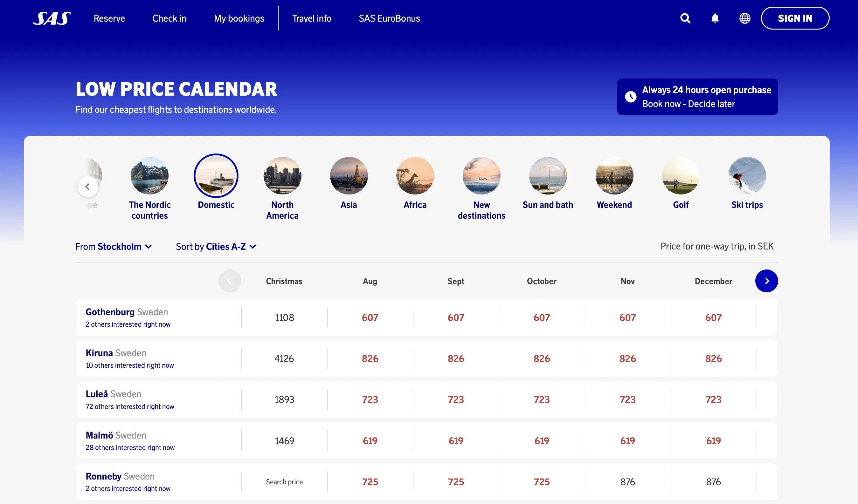Open the search magnifier icon
The width and height of the screenshot is (858, 504).
[x=685, y=18]
